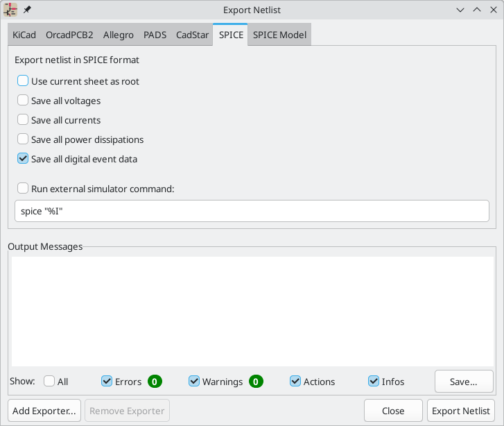Open the OrcadPCB2 tab
The width and height of the screenshot is (504, 426).
(69, 35)
